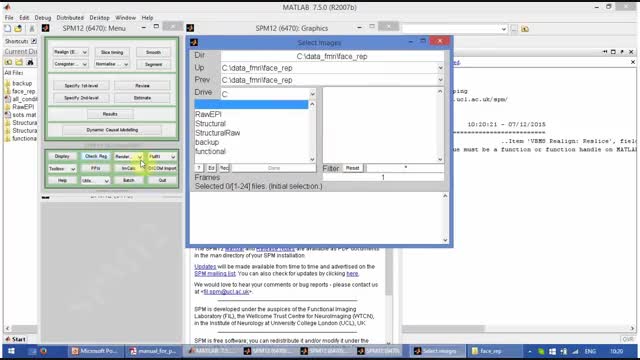This screenshot has width=640, height=360.
Task: Click the Frames input field
Action: (383, 177)
